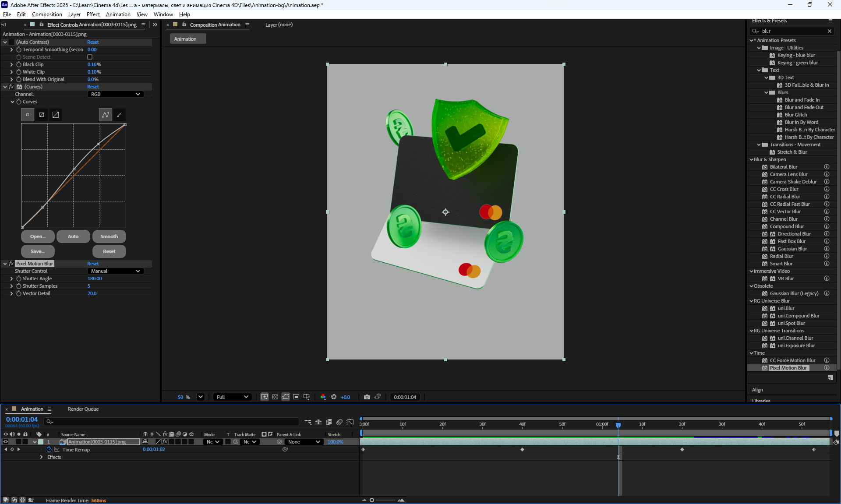This screenshot has width=841, height=504.
Task: Open the Shutter Control Manual dropdown
Action: coord(115,271)
